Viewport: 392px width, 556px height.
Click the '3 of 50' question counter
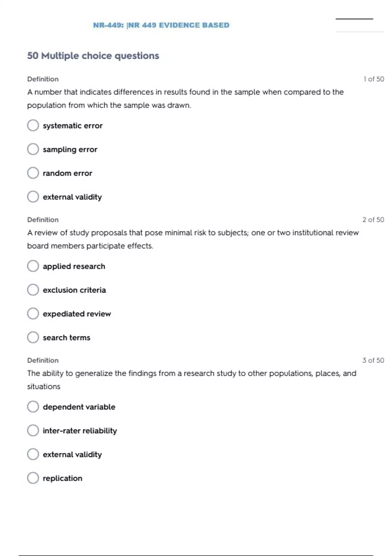coord(373,360)
